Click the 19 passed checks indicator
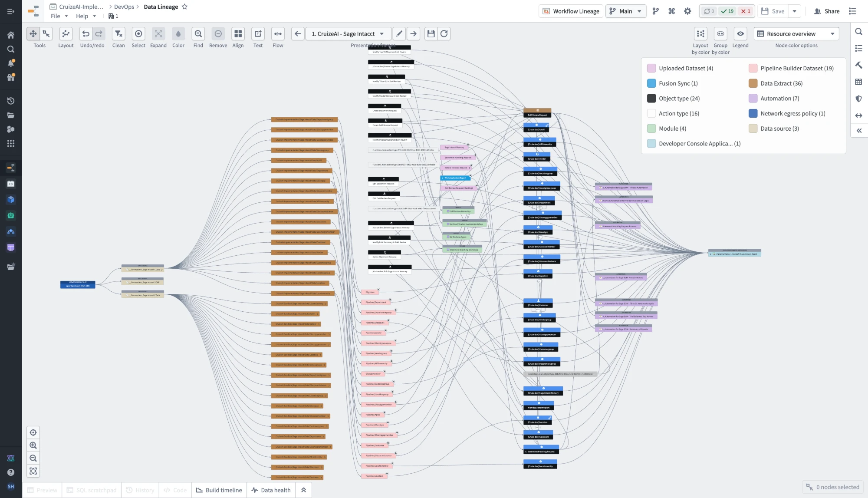 (727, 11)
